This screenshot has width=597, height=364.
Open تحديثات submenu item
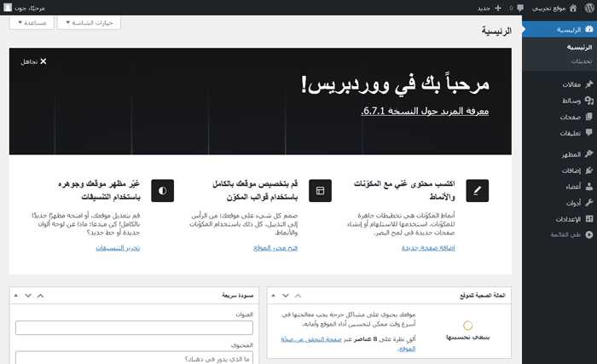(582, 61)
